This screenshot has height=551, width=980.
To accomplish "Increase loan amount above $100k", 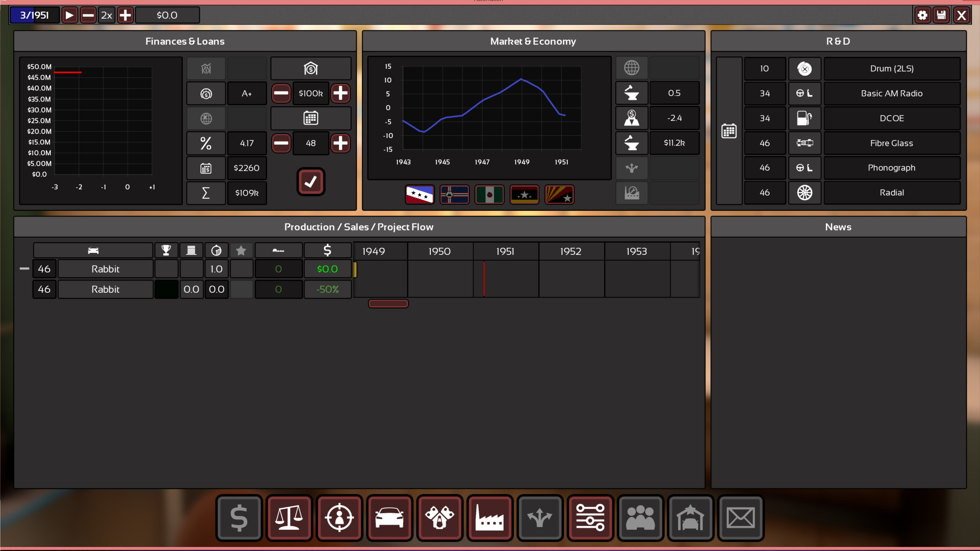I will coord(340,93).
